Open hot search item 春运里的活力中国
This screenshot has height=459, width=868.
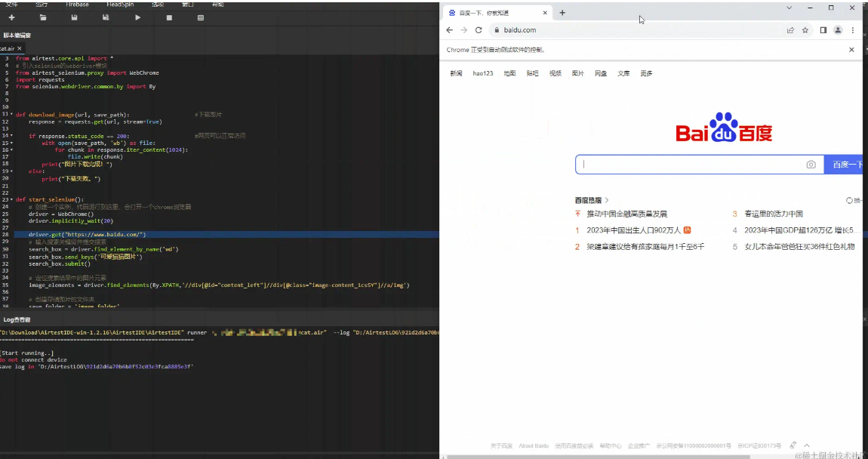pos(774,214)
